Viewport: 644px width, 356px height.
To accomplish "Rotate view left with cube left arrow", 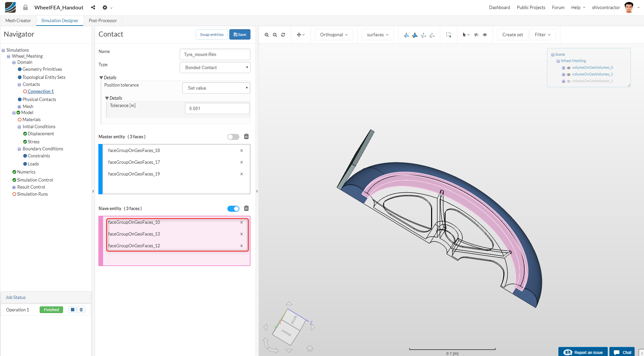I will click(266, 327).
